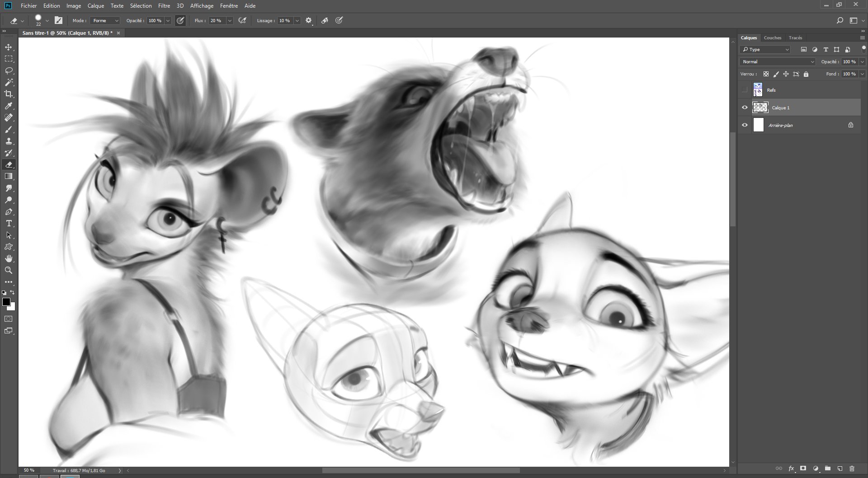The image size is (868, 478).
Task: Toggle pressure control for brush size
Action: [x=340, y=20]
